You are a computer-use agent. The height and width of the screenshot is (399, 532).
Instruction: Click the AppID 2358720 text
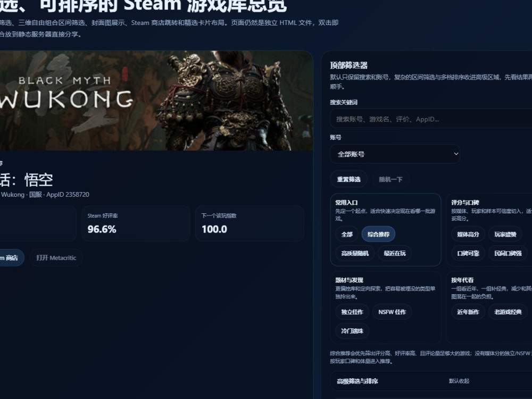point(68,194)
